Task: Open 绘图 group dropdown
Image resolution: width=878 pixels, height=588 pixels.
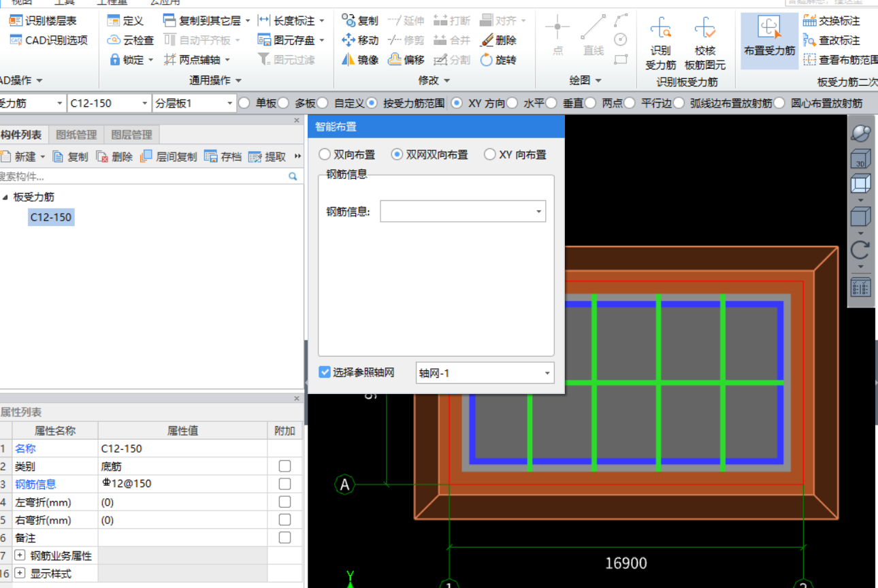Action: [x=585, y=80]
